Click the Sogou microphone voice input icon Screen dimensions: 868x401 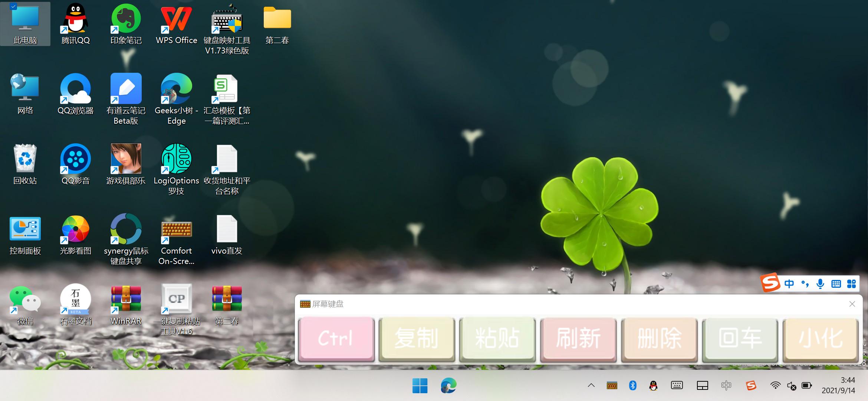point(820,284)
